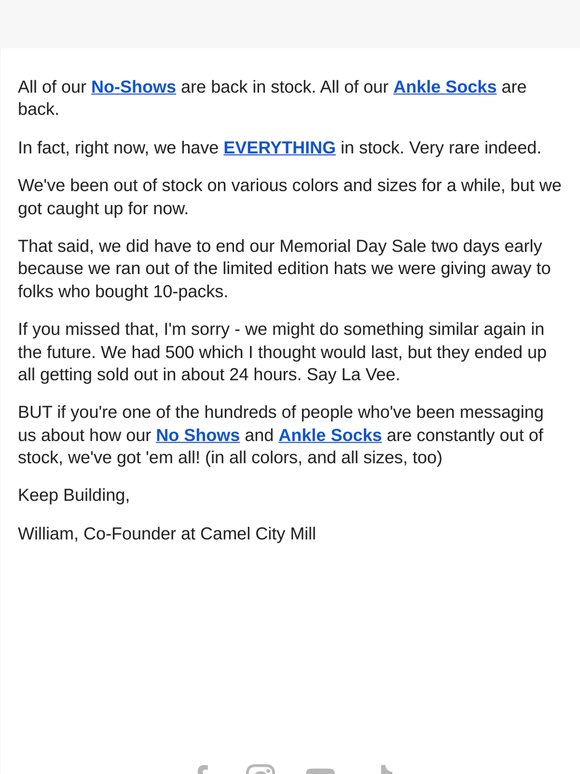Click the Memorial Day Sale paragraph
The image size is (580, 774).
284,269
